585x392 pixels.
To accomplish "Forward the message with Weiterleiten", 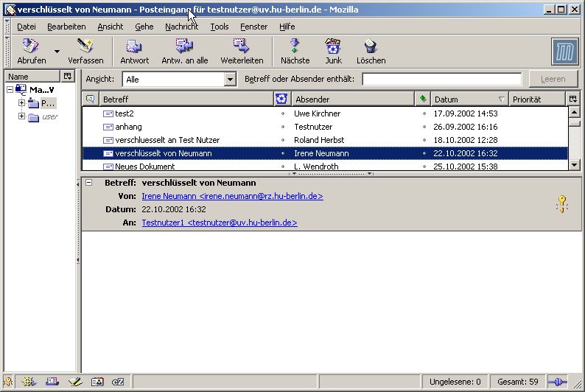I will point(242,51).
